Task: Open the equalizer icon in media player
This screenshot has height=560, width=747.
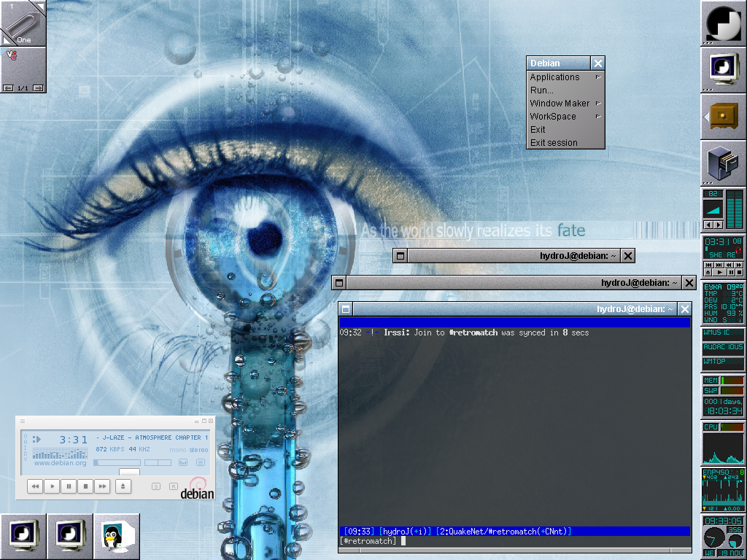Action: (183, 462)
